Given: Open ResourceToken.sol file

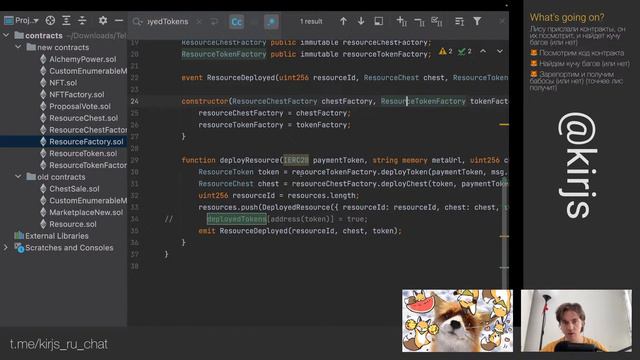Looking at the screenshot, I should [83, 153].
